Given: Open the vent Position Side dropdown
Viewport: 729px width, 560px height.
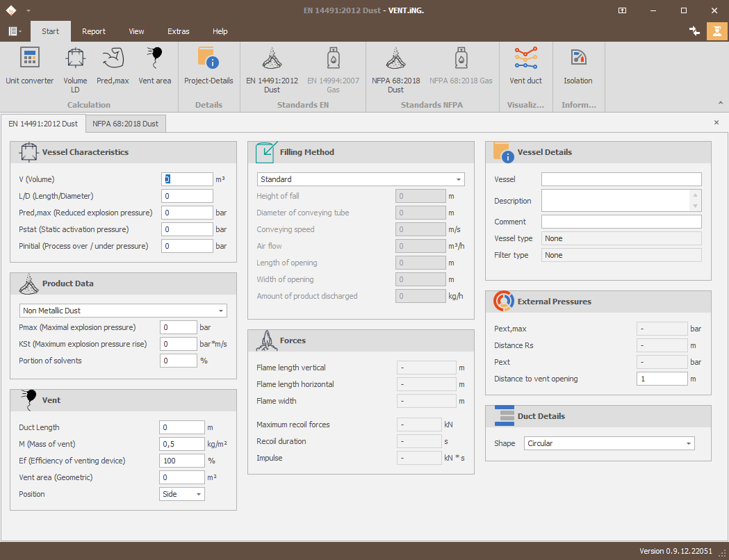Looking at the screenshot, I should pyautogui.click(x=182, y=494).
